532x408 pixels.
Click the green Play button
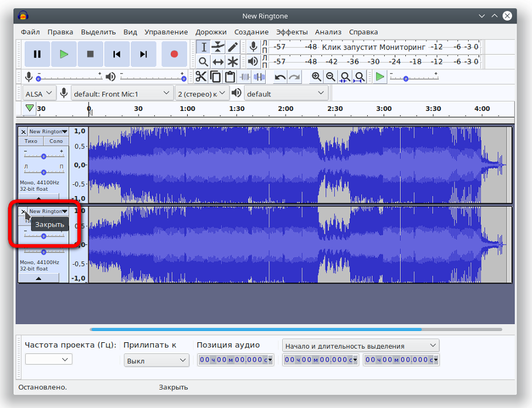point(63,54)
